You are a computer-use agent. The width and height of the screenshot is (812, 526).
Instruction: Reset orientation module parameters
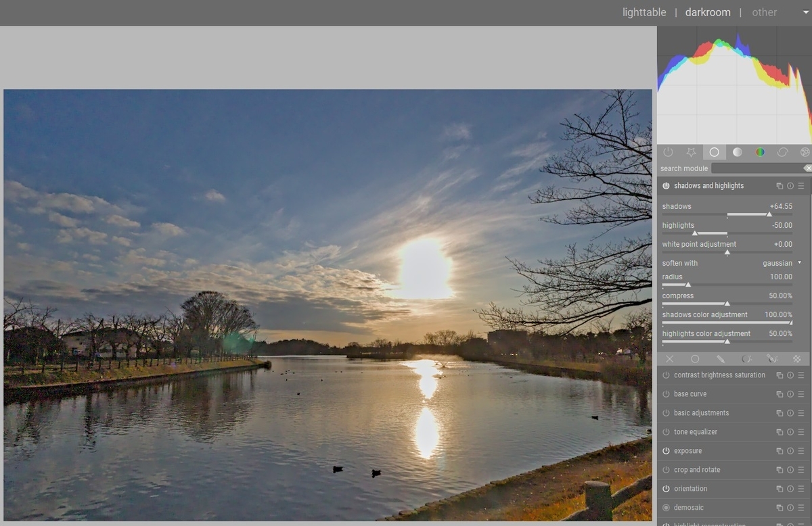(790, 489)
